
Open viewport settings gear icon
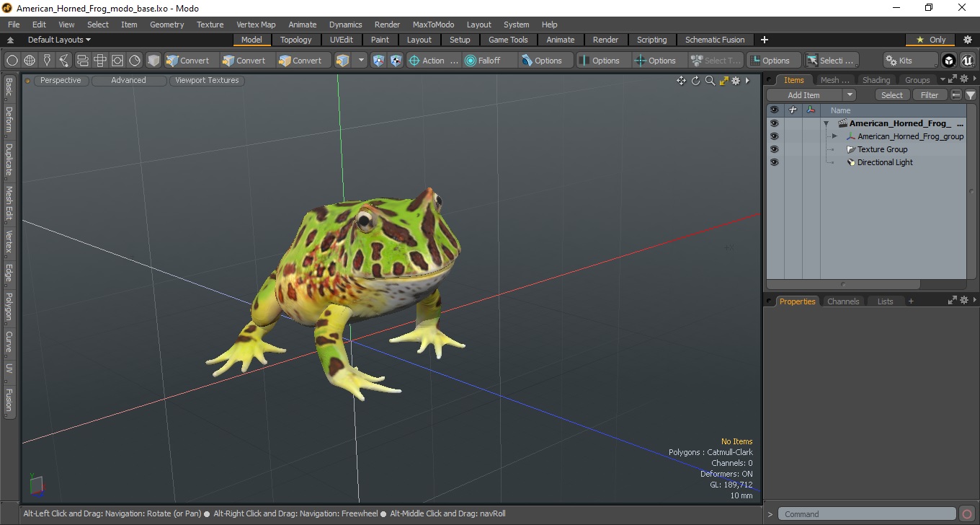736,81
